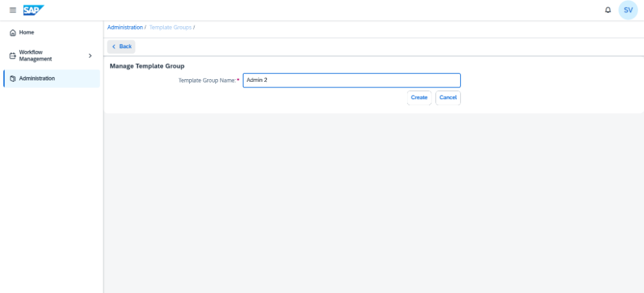Click the Workflow Management sidebar icon
The width and height of the screenshot is (644, 293).
(x=13, y=56)
